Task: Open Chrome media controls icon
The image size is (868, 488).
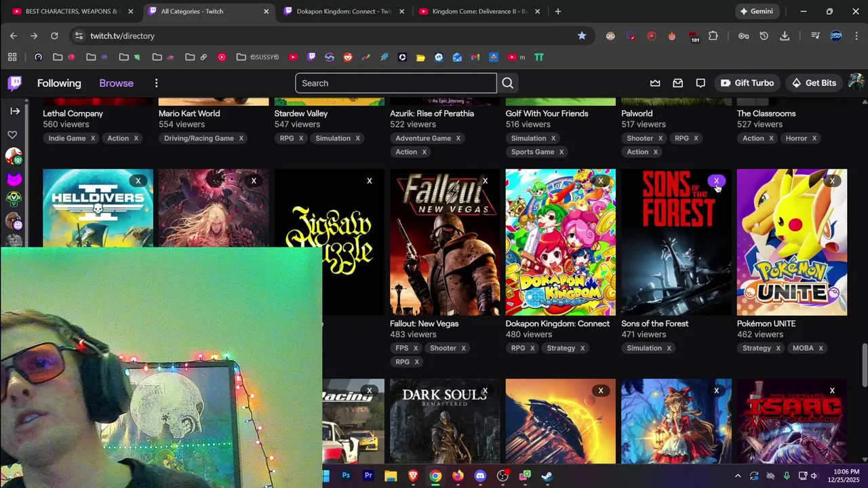Action: click(816, 35)
